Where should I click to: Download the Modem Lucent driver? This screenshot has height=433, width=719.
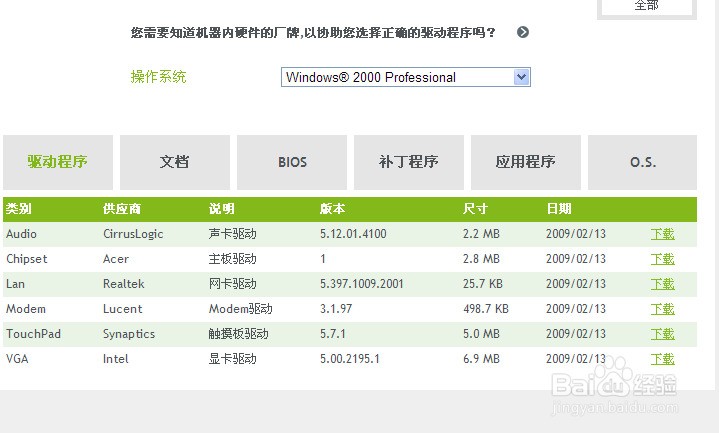coord(663,309)
